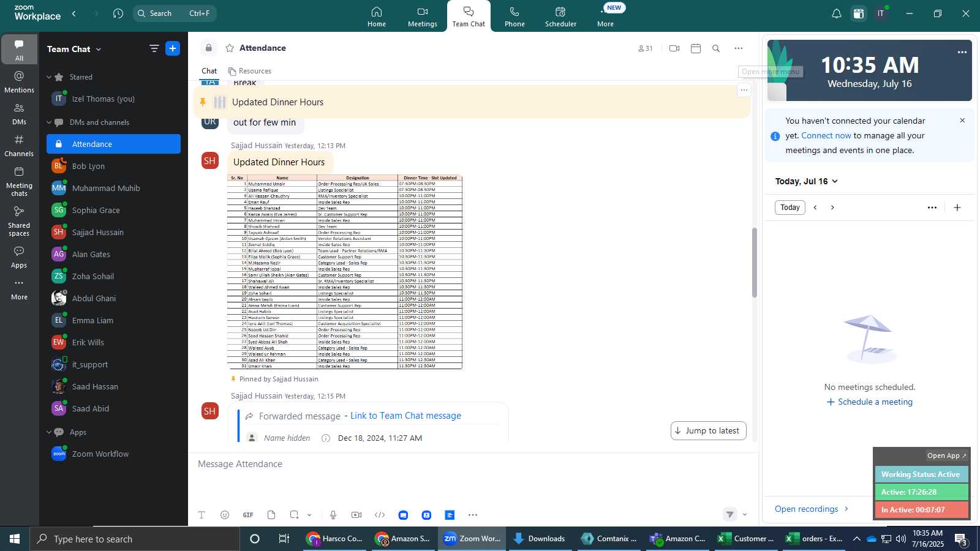Attach a file to the message
Screen dimensions: 980x551
(271, 515)
